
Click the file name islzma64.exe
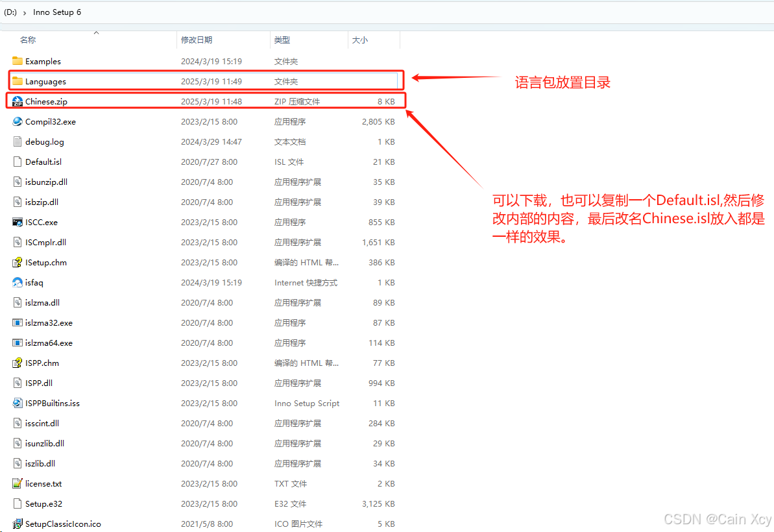point(49,343)
